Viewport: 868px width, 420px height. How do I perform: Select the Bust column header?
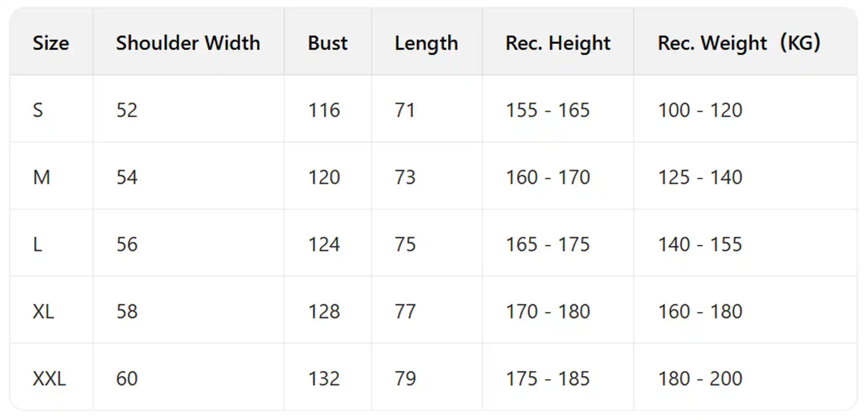(x=328, y=43)
